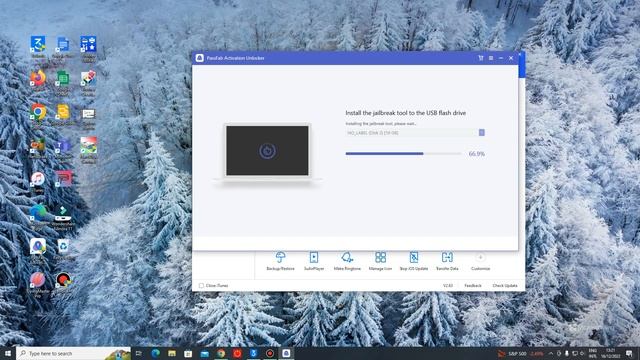The height and width of the screenshot is (360, 640).
Task: Open the notification center icon
Action: (629, 353)
